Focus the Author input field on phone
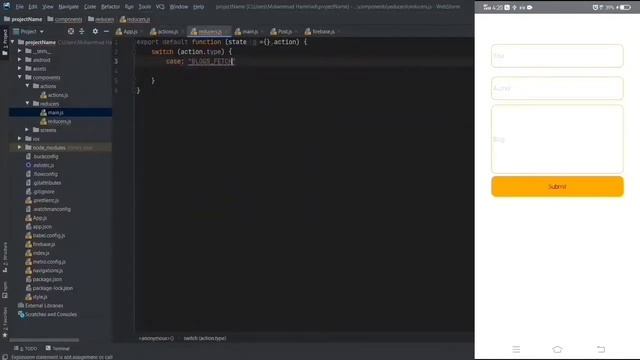640x360 pixels. pyautogui.click(x=557, y=88)
